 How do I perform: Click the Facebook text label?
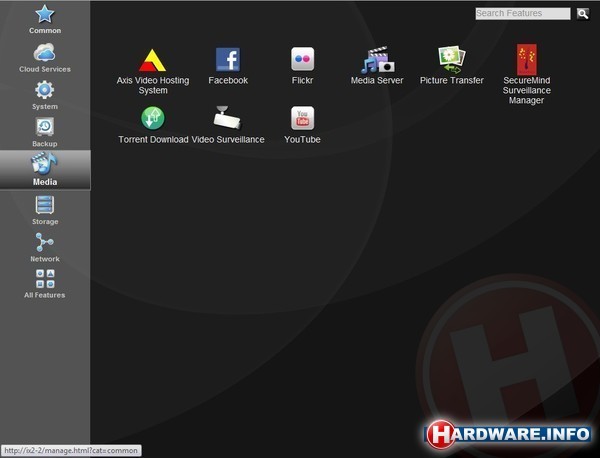(x=228, y=80)
